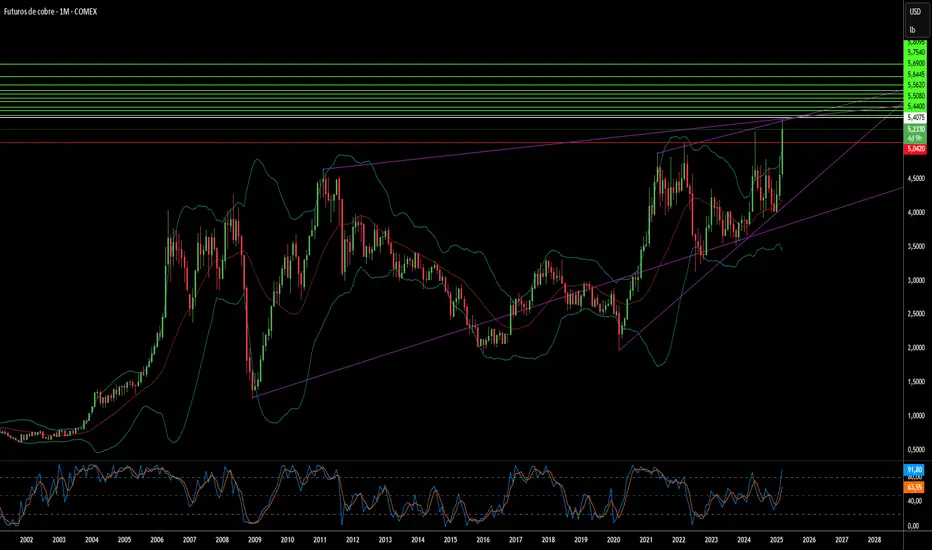The width and height of the screenshot is (932, 550).
Task: Click the current price label 5,2330
Action: coord(915,129)
